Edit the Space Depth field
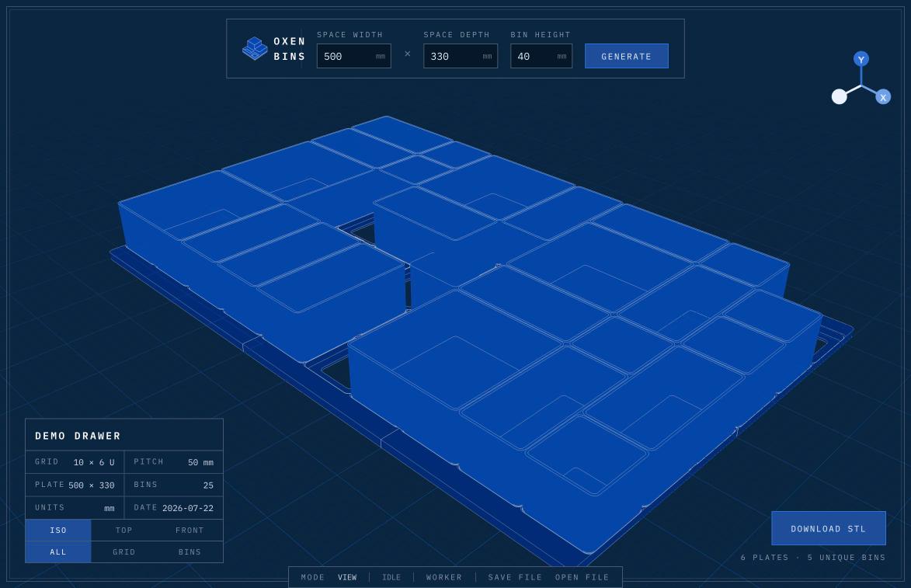The width and height of the screenshot is (911, 588). point(461,57)
